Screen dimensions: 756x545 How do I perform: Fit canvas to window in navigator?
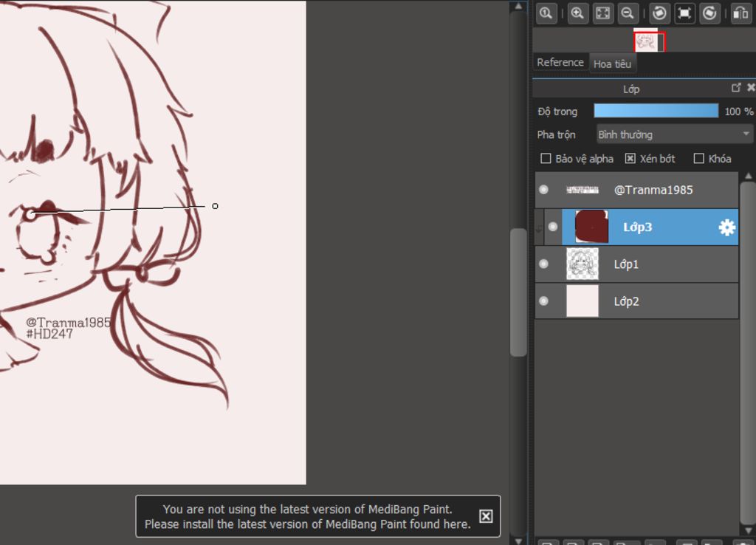click(602, 13)
